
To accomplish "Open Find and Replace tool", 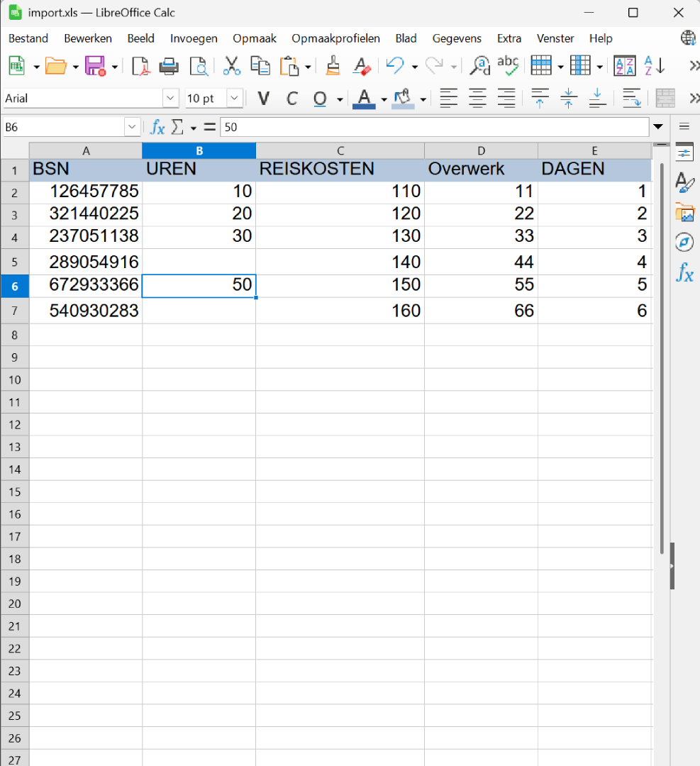I will (480, 66).
